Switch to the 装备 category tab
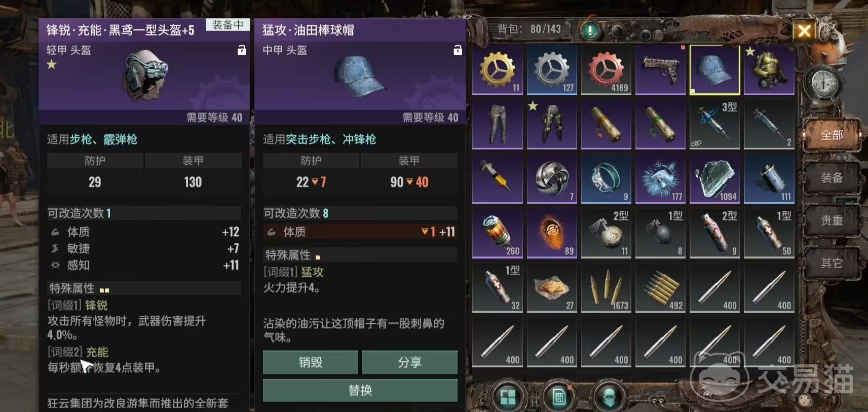The width and height of the screenshot is (868, 412). 832,178
